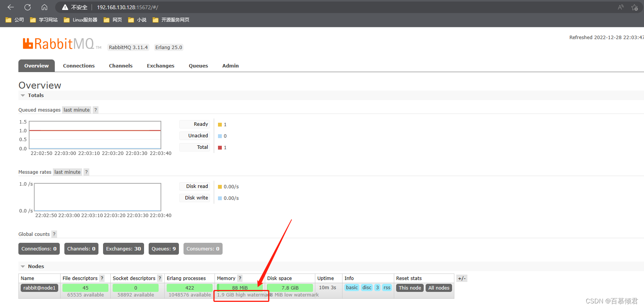Reset stats for All nodes
The height and width of the screenshot is (308, 644).
tap(439, 288)
